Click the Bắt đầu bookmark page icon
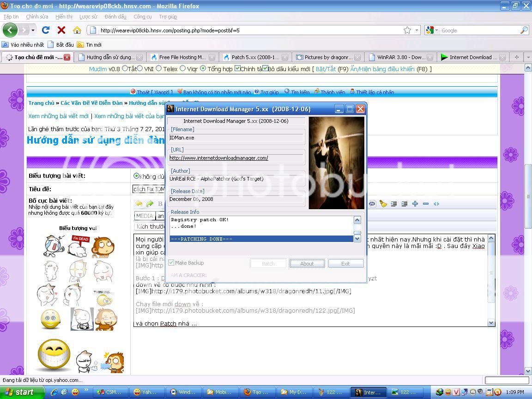This screenshot has width=532, height=399. (51, 44)
